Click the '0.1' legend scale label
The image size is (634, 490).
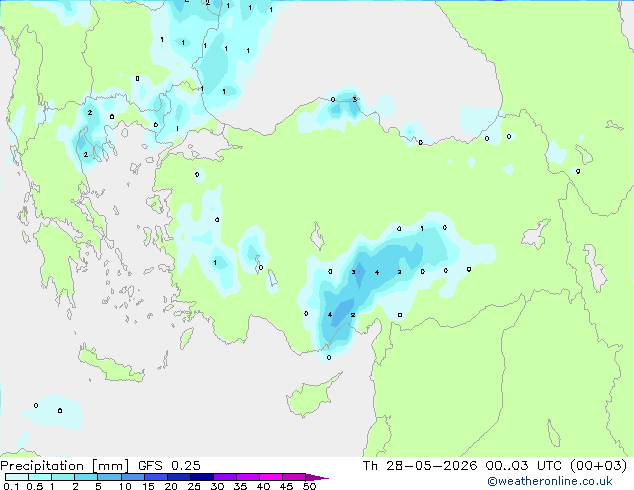tap(11, 486)
